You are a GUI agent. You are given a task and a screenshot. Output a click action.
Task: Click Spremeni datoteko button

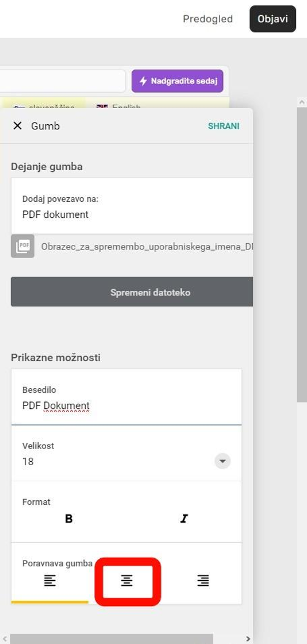point(132,292)
